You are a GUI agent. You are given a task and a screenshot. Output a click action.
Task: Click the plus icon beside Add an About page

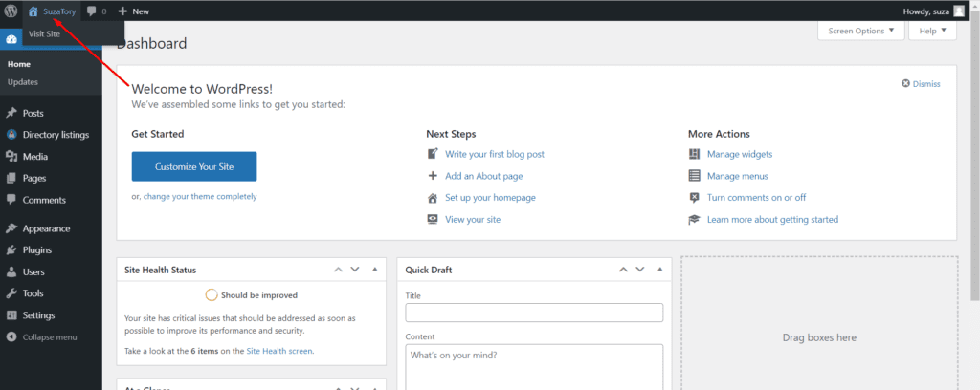tap(433, 176)
